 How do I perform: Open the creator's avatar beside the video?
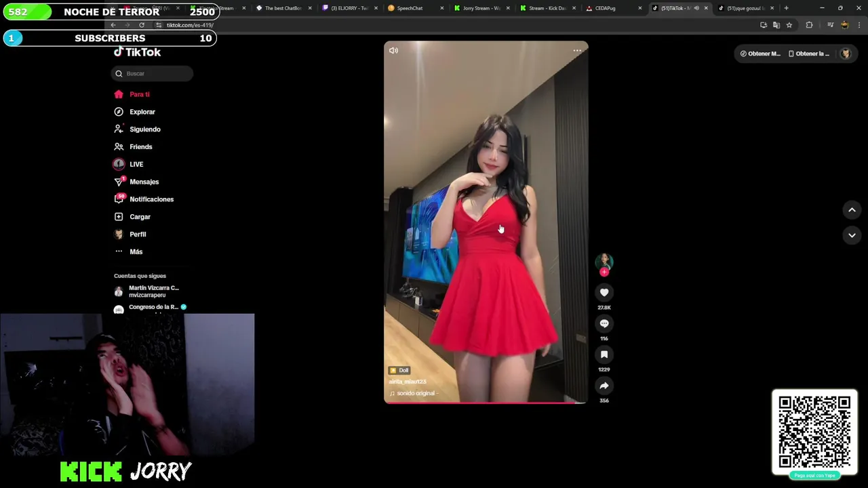(x=604, y=261)
